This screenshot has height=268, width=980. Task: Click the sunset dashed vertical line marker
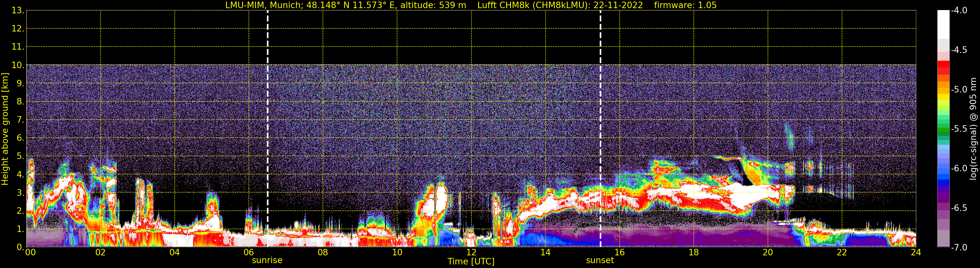600,129
